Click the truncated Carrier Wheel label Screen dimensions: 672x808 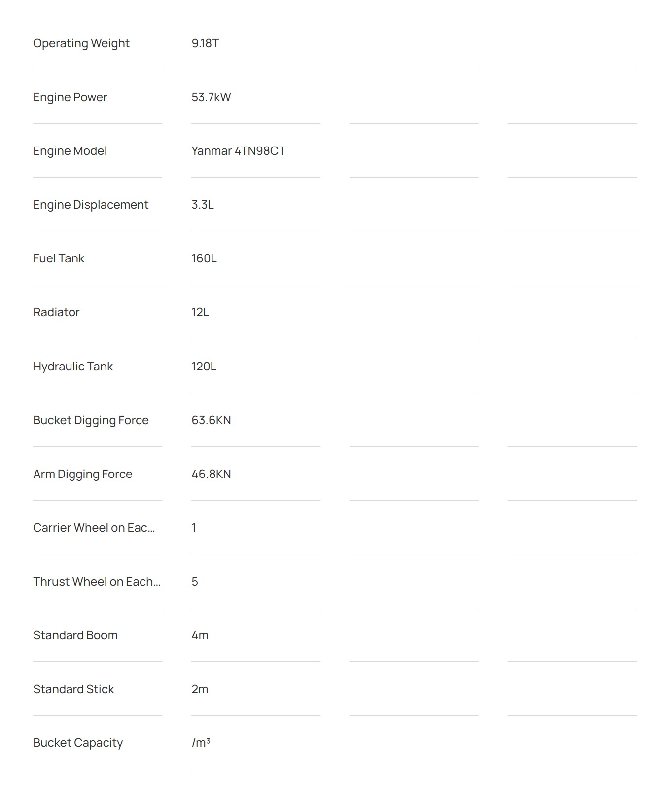(x=94, y=528)
